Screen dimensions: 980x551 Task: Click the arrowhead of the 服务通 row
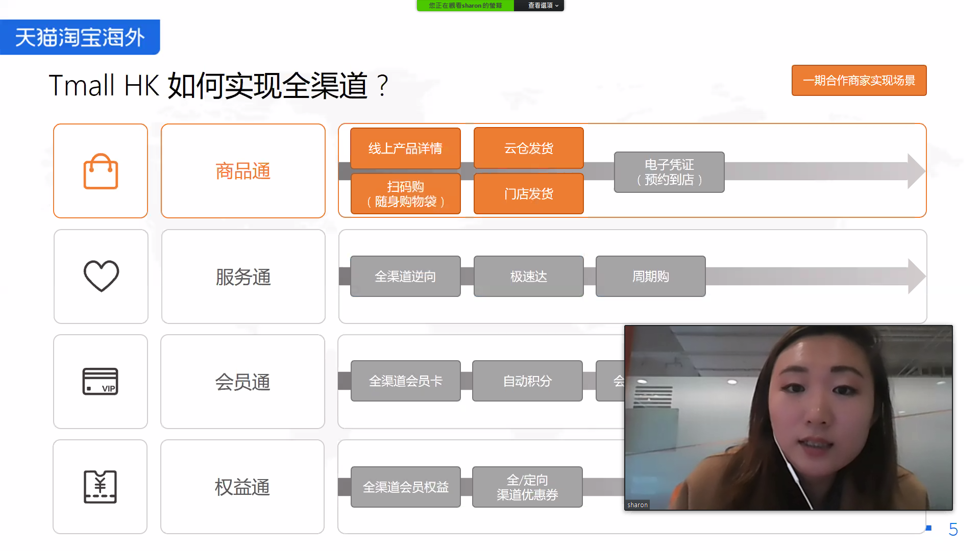tap(916, 277)
